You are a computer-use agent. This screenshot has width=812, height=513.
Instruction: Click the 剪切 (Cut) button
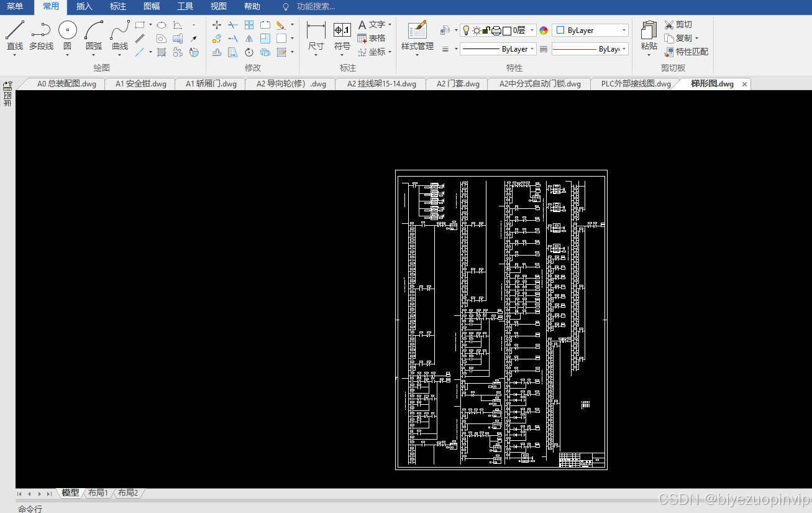click(678, 25)
